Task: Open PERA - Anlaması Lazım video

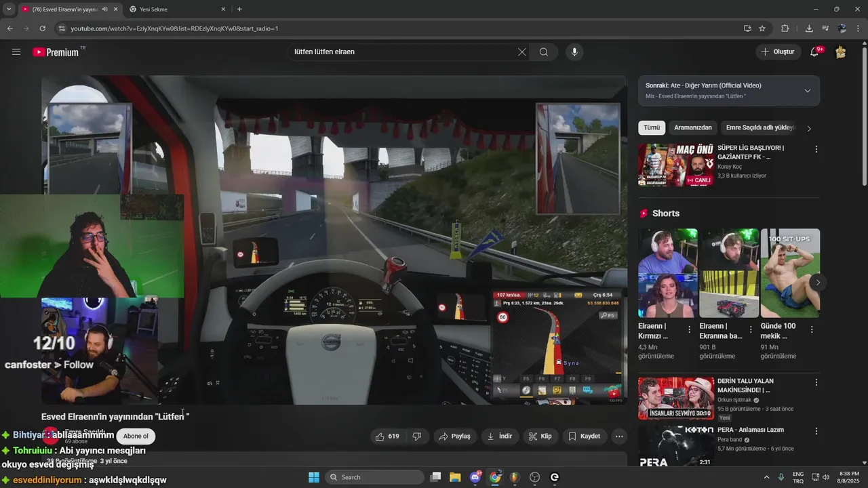Action: [675, 446]
